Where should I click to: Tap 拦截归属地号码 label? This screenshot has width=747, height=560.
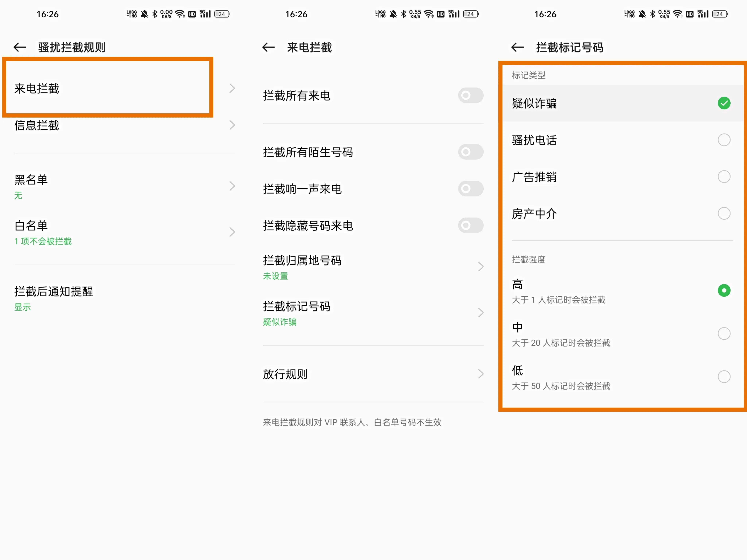(x=302, y=260)
